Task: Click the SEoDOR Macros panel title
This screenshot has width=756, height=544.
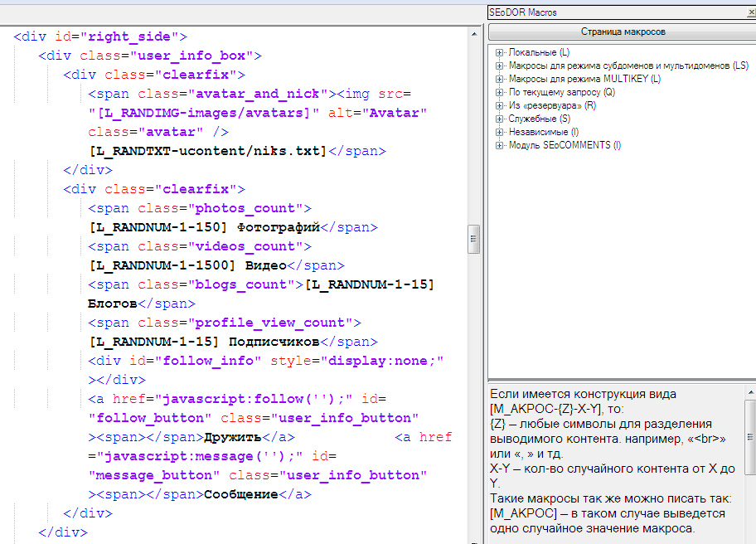Action: [523, 12]
